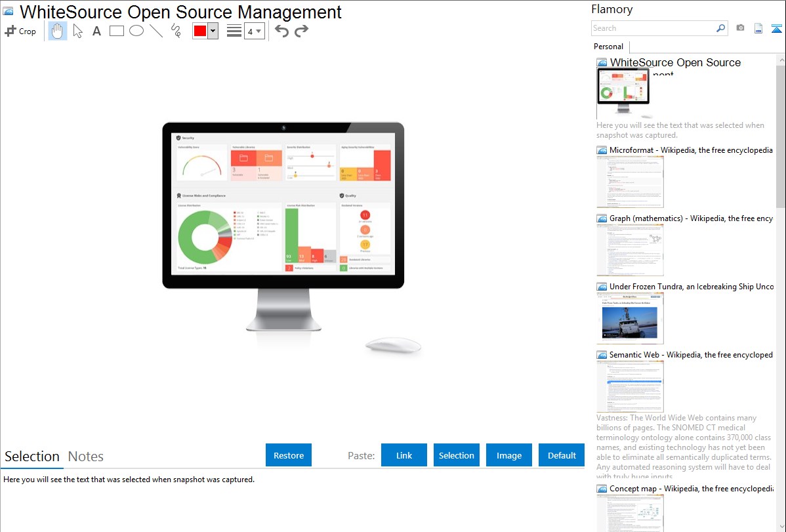Click the scroll down arrow in snapshot list

(781, 527)
